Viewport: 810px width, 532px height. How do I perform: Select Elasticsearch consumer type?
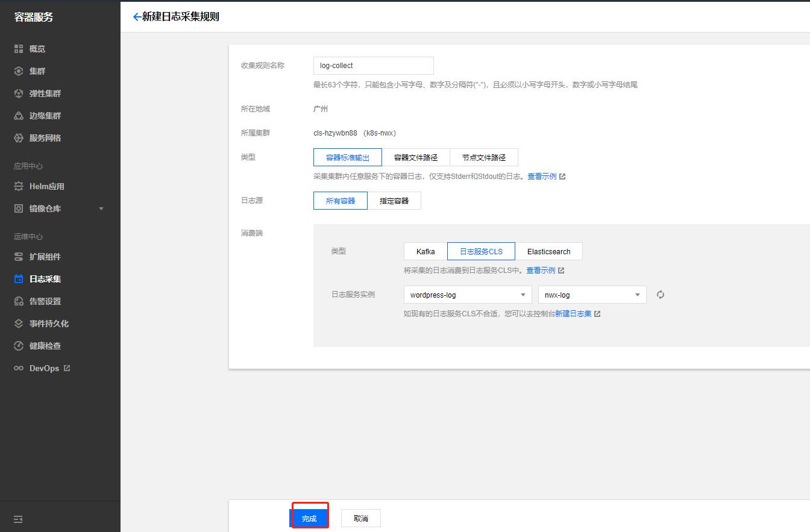coord(549,251)
